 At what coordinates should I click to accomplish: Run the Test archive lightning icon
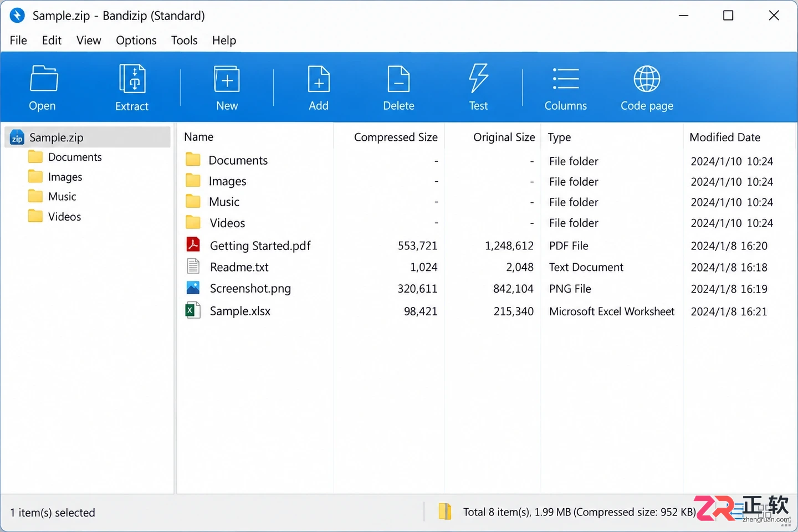coord(478,78)
